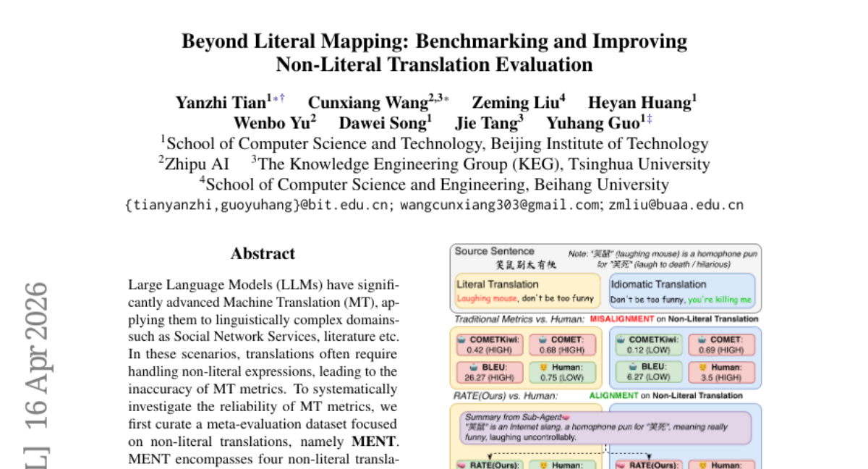Click the yellow Literal Translation box
The height and width of the screenshot is (469, 868).
click(527, 290)
